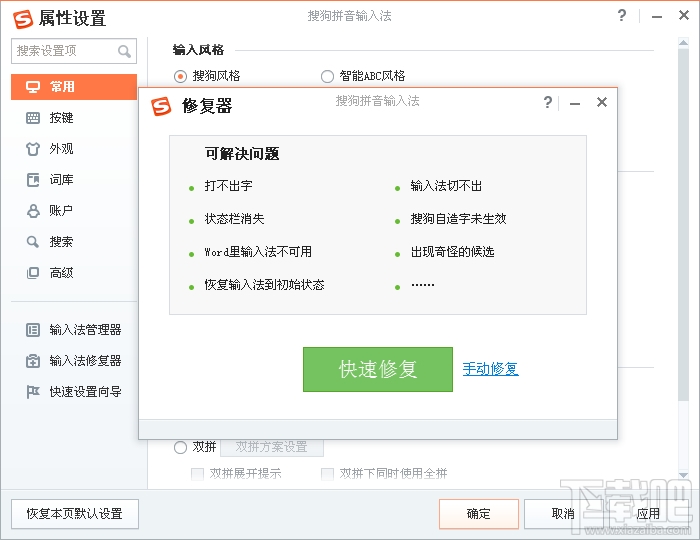Close the 属性设置 window
The height and width of the screenshot is (540, 700).
coord(683,15)
